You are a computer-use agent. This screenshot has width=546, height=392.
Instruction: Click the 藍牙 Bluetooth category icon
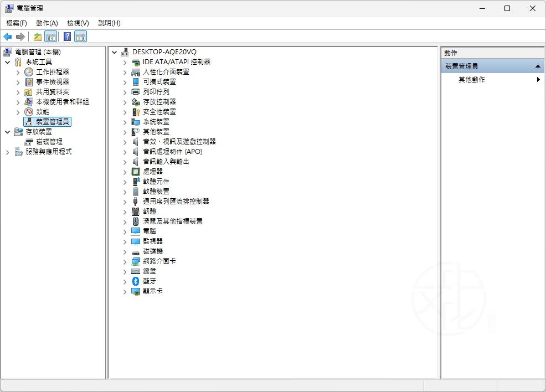point(134,281)
